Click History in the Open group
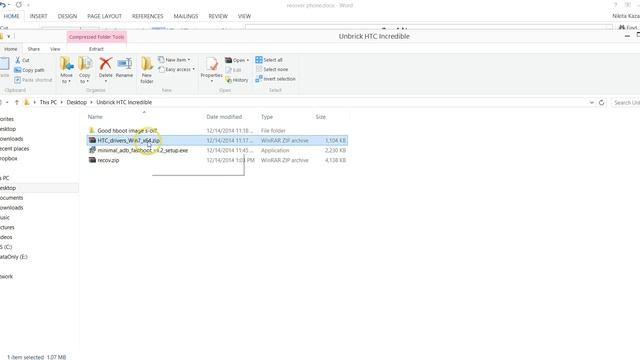 pos(236,80)
